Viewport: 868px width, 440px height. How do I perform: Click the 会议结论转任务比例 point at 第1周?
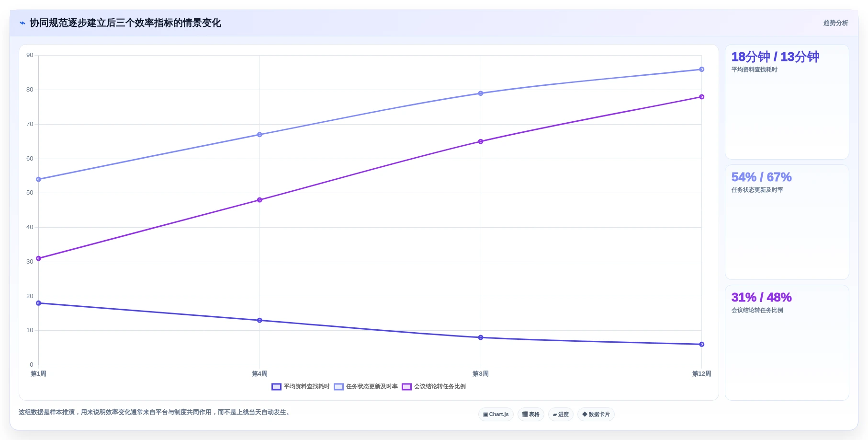click(x=39, y=258)
